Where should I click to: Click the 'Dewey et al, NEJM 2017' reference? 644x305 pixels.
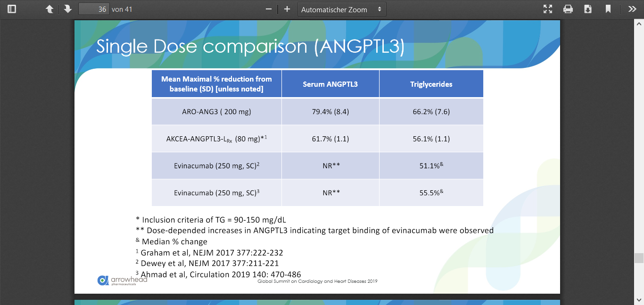pos(207,264)
